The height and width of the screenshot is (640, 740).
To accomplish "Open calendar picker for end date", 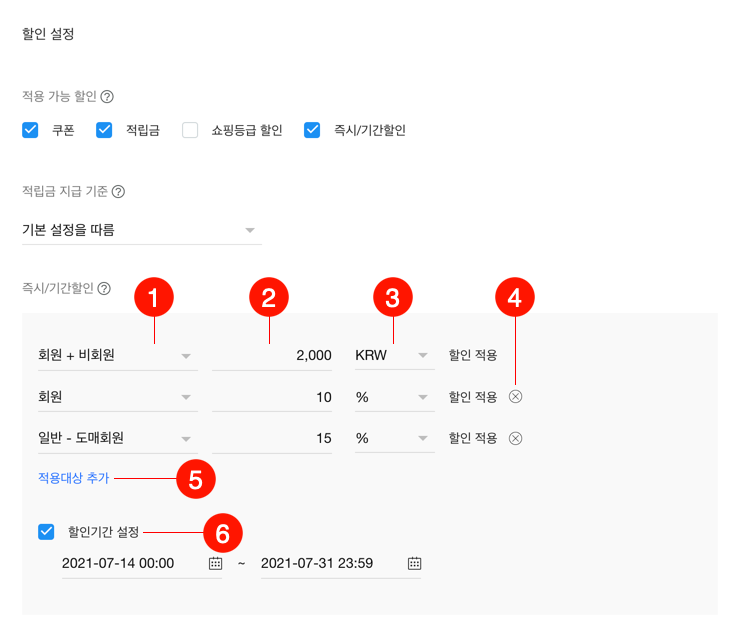I will coord(414,563).
